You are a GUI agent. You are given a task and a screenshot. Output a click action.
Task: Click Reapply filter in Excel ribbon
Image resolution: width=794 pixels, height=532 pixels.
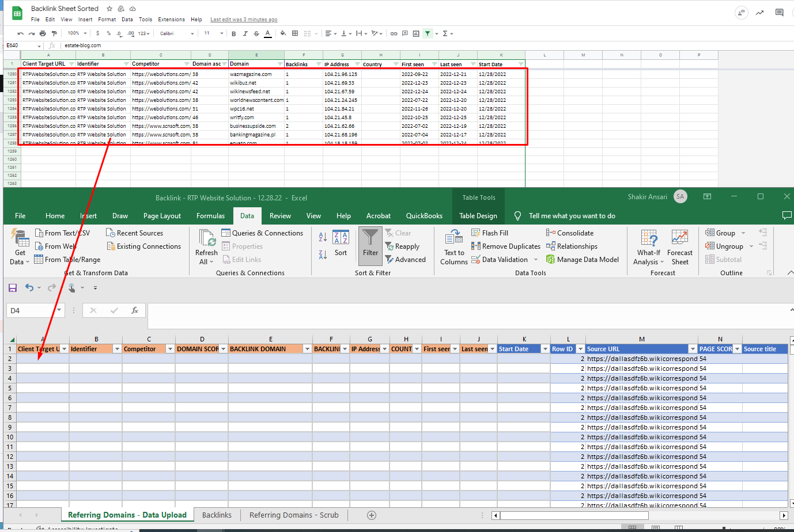(402, 246)
